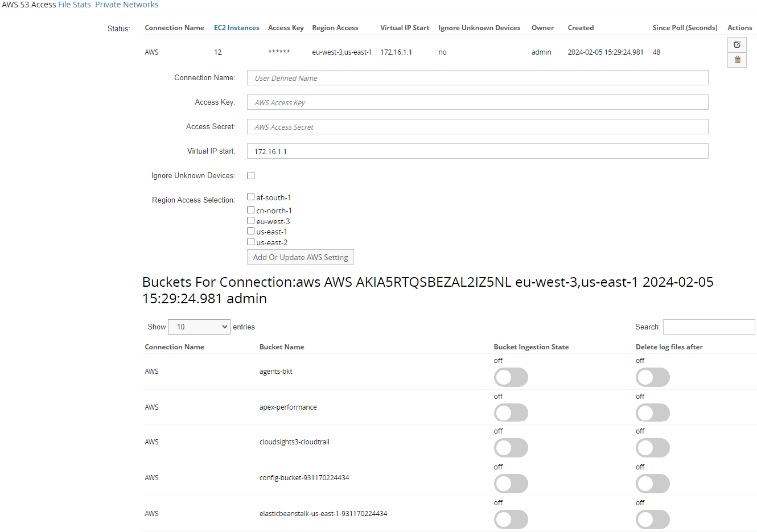Click the admin Owner cell
Screen dimensions: 757x532
point(541,52)
